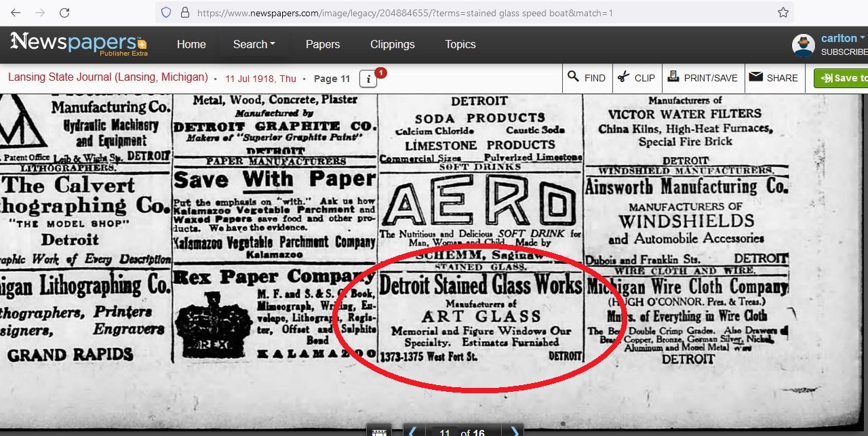Expand the Search dropdown menu
Screen dimensions: 868x436
(254, 44)
